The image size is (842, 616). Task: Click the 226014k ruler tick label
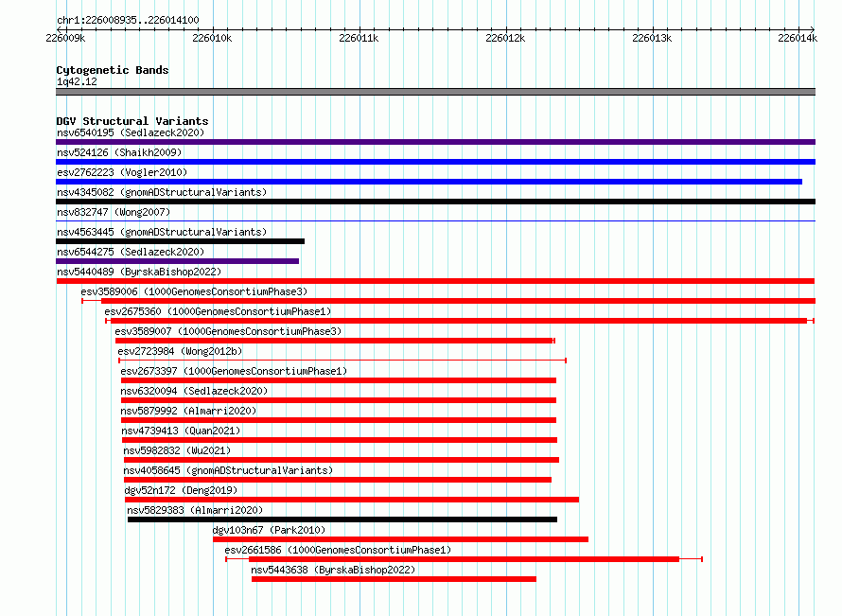pyautogui.click(x=798, y=38)
